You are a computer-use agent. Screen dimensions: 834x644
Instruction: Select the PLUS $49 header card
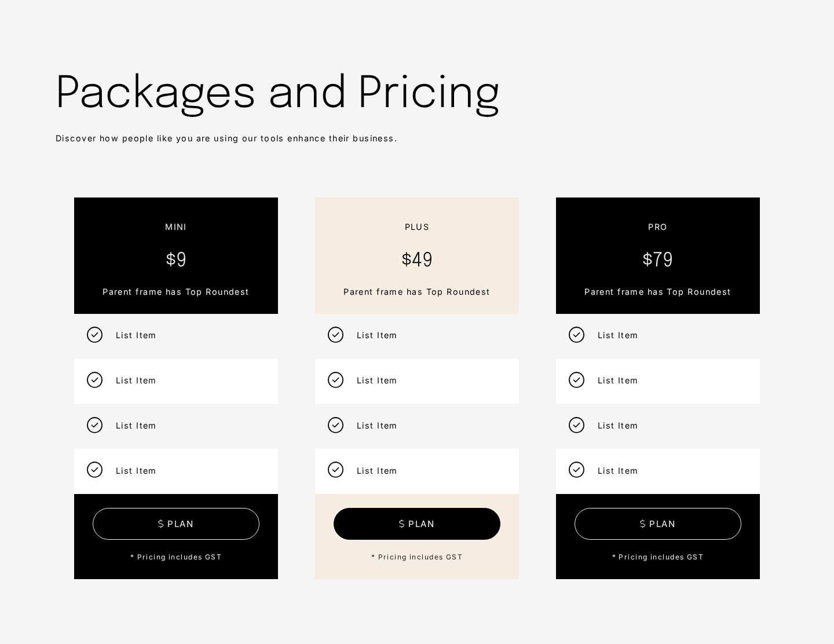pyautogui.click(x=417, y=255)
